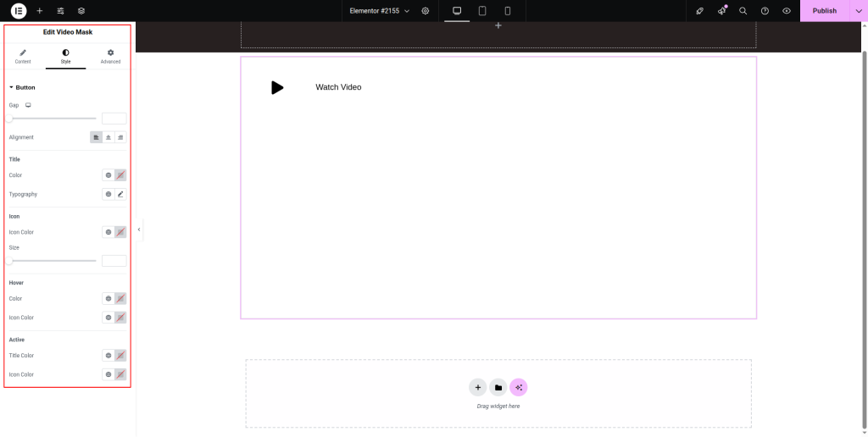Open global color for Active Icon Color
868x437 pixels.
click(x=108, y=374)
